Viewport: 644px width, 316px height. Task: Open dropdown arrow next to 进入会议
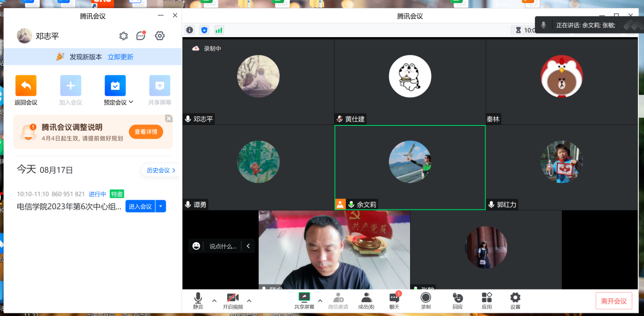coord(161,206)
